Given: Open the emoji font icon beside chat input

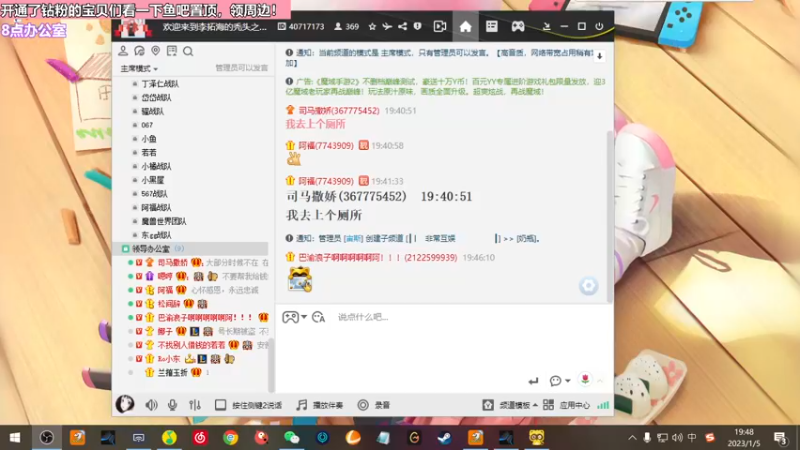Looking at the screenshot, I should tap(318, 317).
